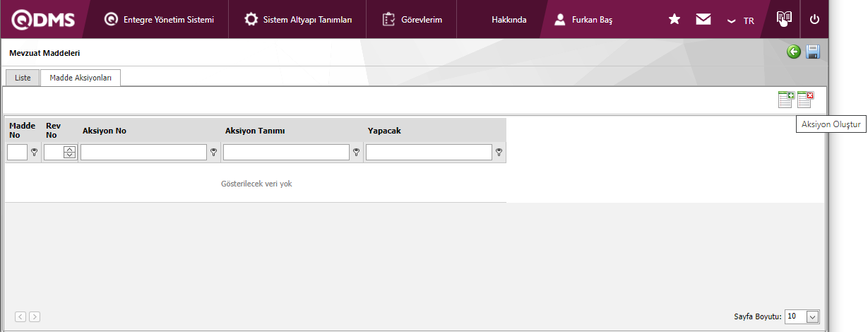Click the power logout icon
Image resolution: width=868 pixels, height=332 pixels.
click(x=814, y=20)
